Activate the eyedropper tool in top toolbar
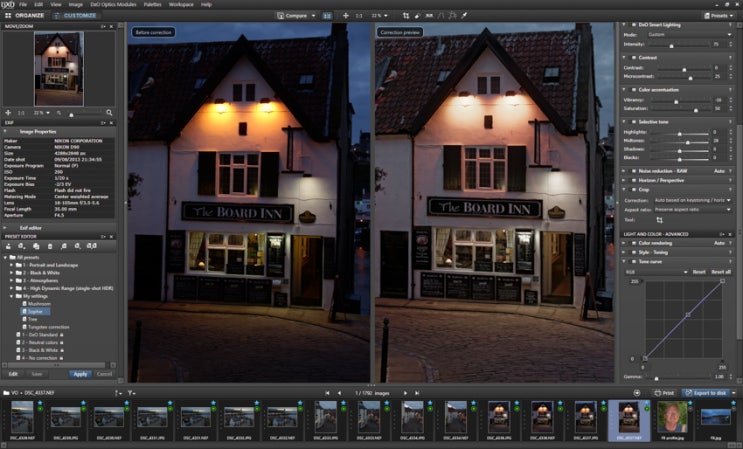The height and width of the screenshot is (449, 743). [x=465, y=16]
